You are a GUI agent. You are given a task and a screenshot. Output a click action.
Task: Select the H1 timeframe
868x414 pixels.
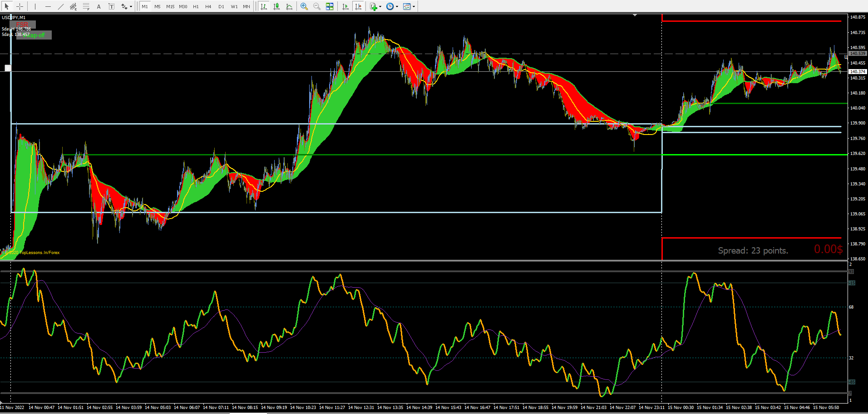click(x=196, y=6)
